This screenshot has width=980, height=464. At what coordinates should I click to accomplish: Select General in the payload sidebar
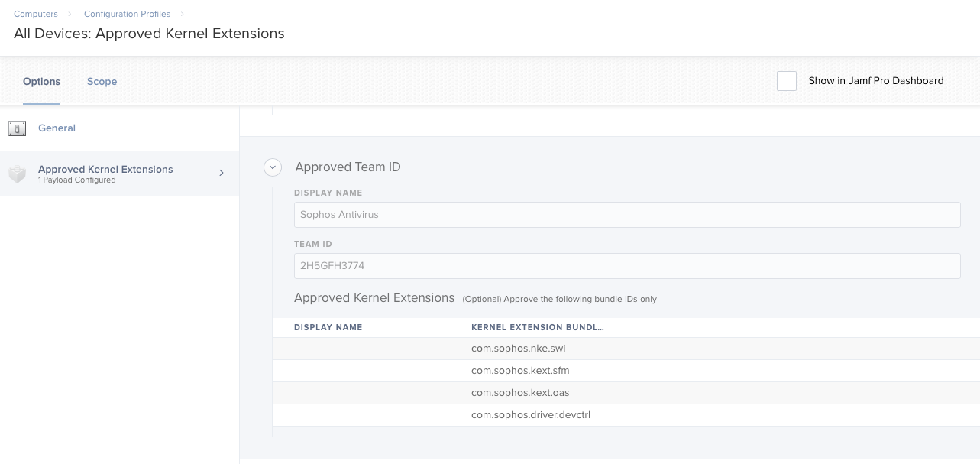click(119, 128)
